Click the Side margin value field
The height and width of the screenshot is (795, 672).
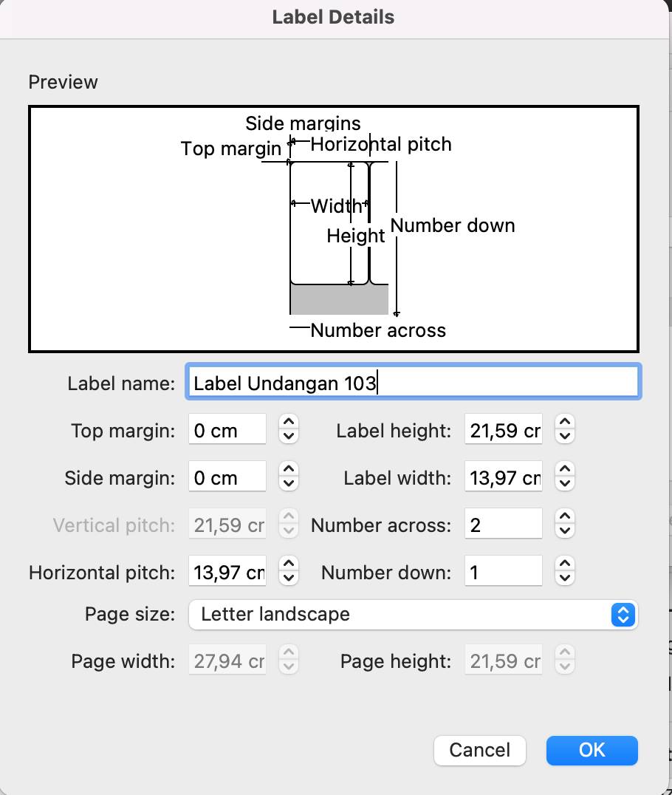(x=227, y=477)
